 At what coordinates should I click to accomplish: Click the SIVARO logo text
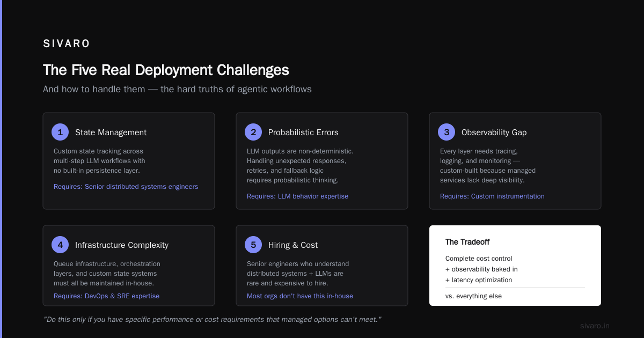point(67,44)
